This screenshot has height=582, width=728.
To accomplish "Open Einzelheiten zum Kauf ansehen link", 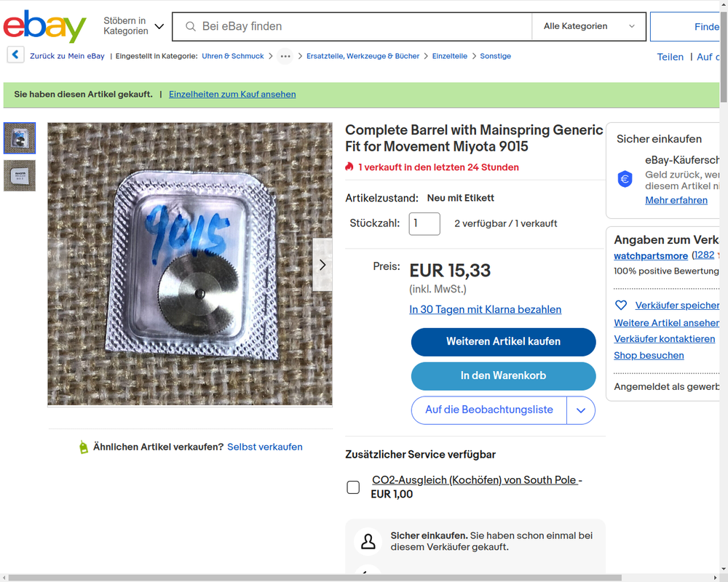I will click(232, 95).
